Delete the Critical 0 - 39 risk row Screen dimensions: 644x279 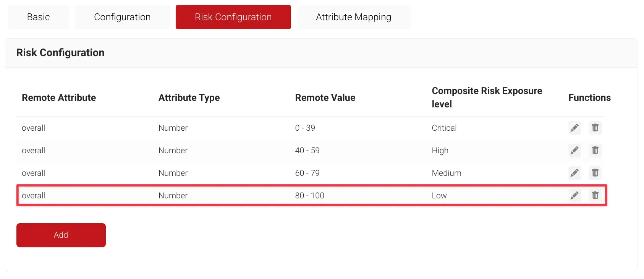tap(595, 128)
